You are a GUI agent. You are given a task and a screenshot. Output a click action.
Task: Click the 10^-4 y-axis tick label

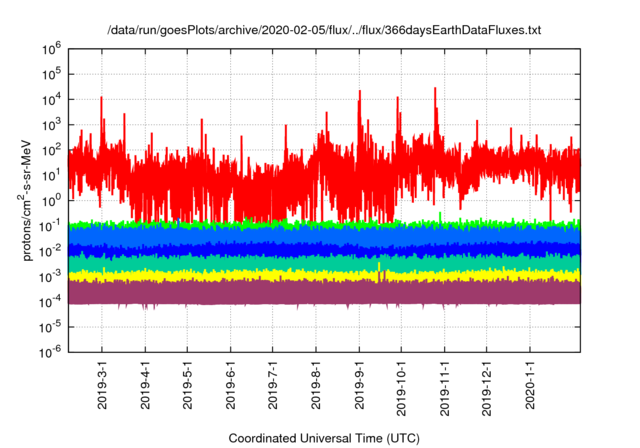coord(51,302)
